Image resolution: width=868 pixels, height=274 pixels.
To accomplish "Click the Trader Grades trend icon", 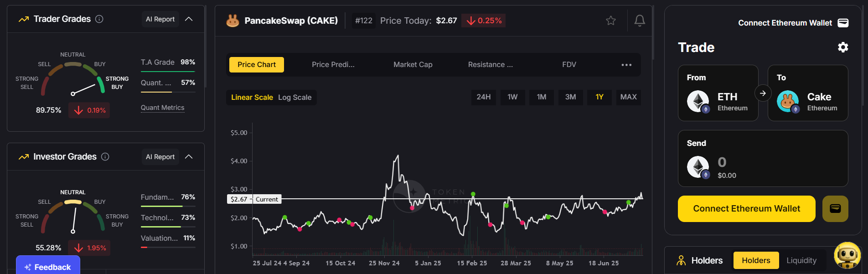I will pos(24,19).
